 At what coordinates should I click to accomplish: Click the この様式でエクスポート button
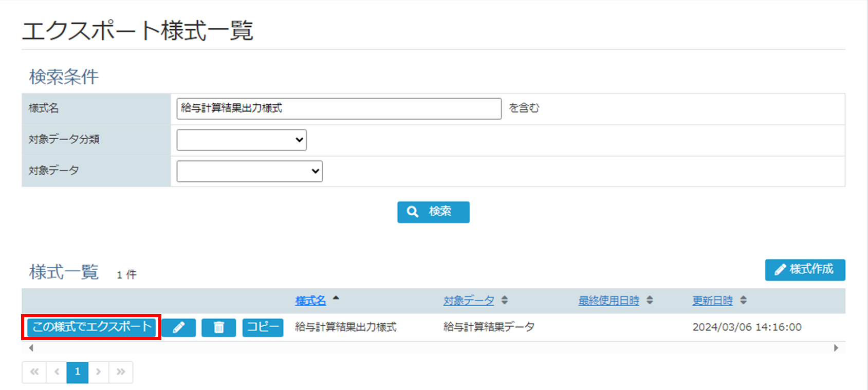click(x=91, y=327)
